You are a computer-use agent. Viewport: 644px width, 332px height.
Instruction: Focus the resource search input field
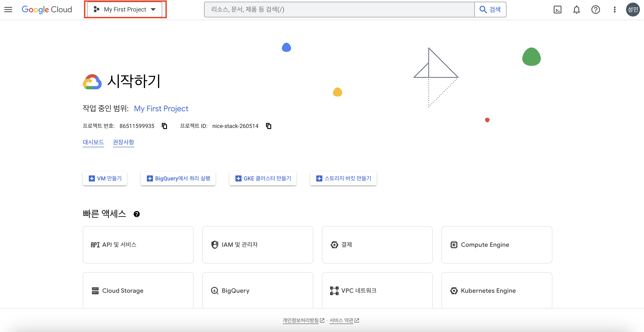pyautogui.click(x=339, y=10)
